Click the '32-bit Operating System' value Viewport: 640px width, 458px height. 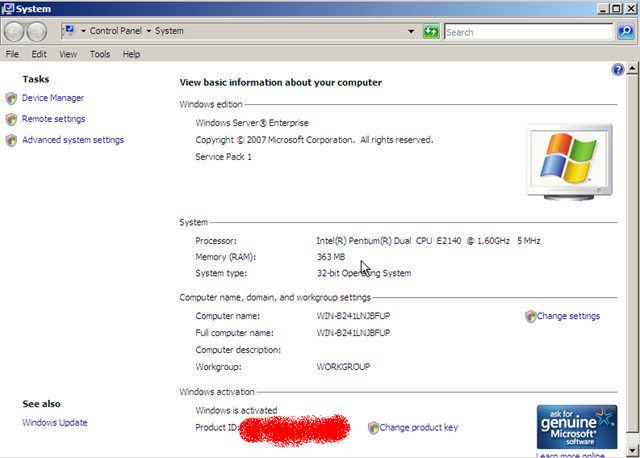[364, 273]
